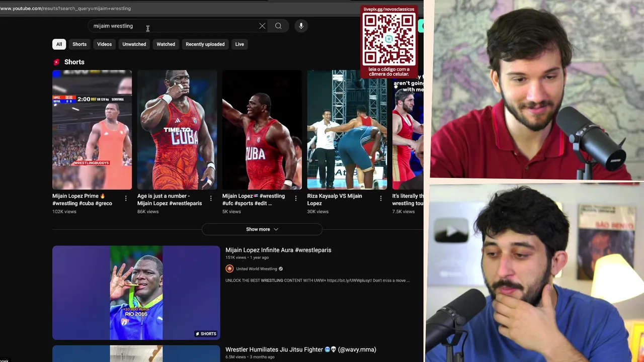Click the '86K views' text
Screen dimensions: 644x362
pos(148,212)
